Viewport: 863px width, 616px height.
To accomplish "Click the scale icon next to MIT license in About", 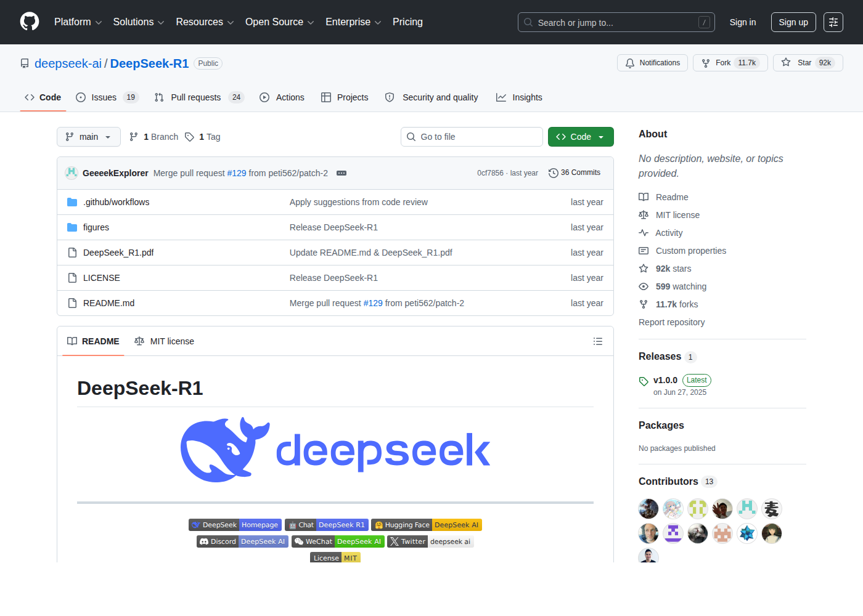I will pos(644,215).
